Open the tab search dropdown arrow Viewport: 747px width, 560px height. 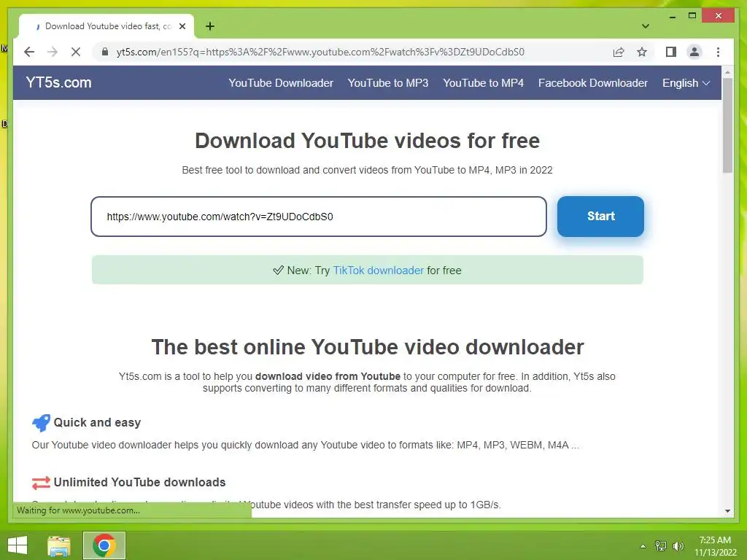coord(645,26)
